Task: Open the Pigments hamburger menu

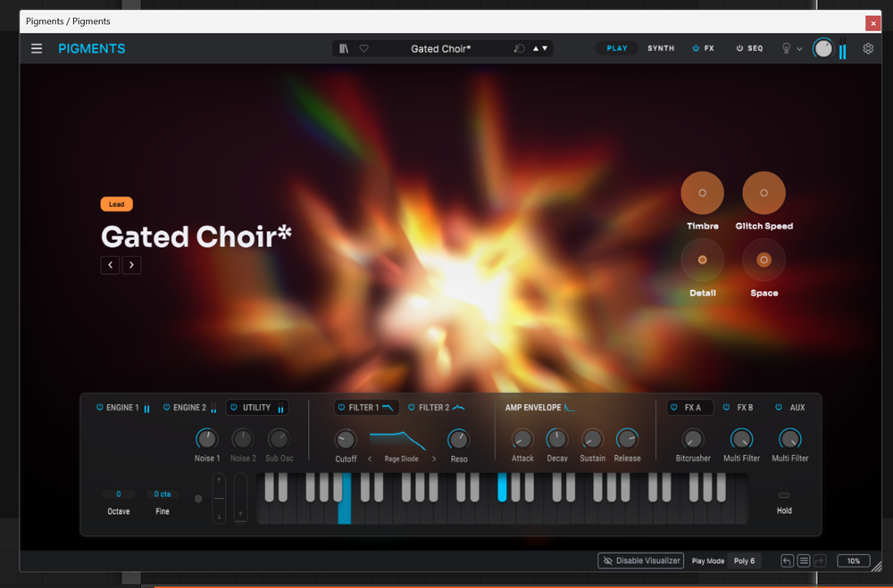Action: pos(37,49)
